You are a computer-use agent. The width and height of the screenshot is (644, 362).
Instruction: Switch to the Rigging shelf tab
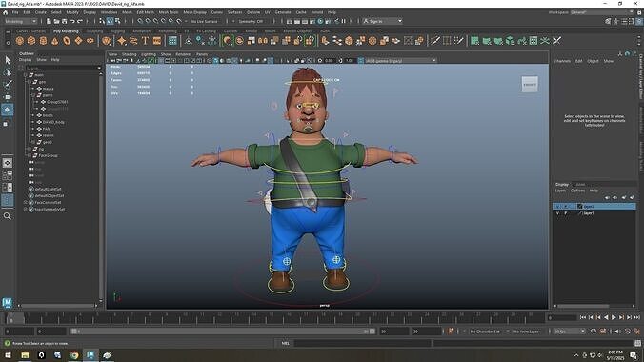(117, 30)
